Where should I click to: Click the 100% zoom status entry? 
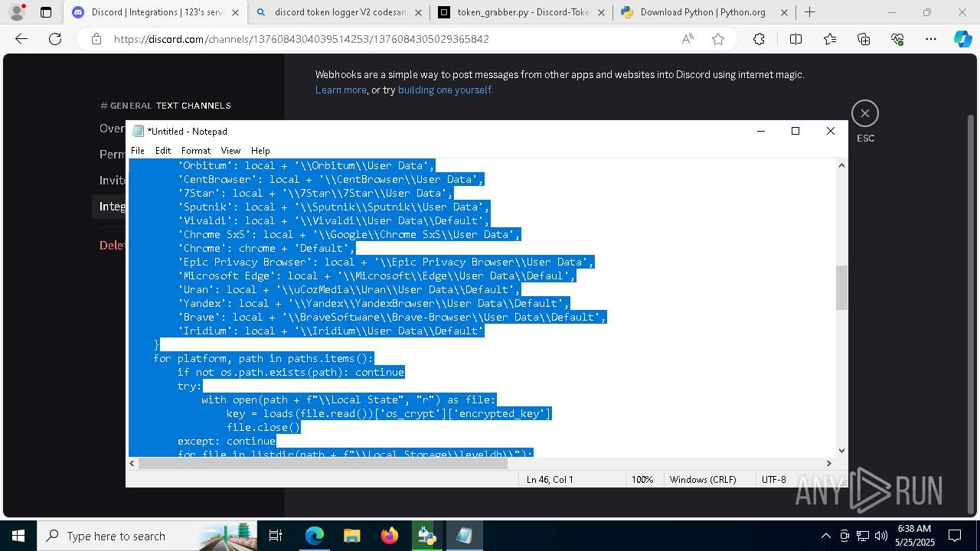tap(642, 479)
